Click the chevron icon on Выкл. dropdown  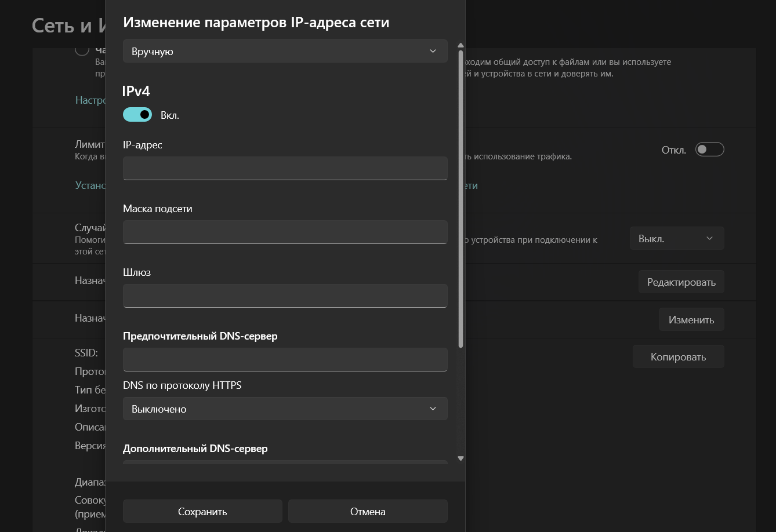709,238
